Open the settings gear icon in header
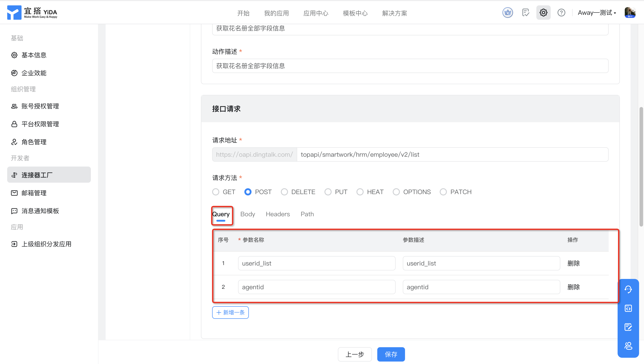 coord(543,13)
